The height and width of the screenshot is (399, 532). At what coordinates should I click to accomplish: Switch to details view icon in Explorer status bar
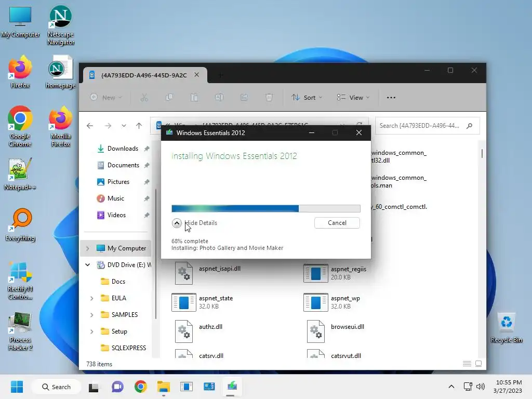coord(467,364)
